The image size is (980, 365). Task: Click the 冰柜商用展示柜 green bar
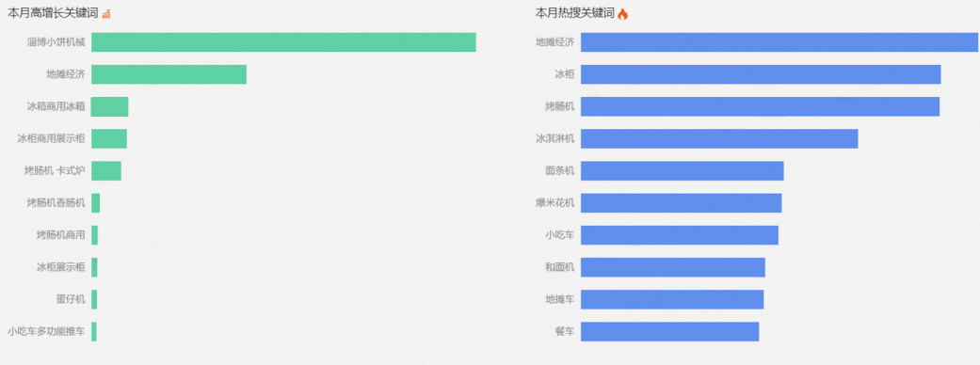(109, 138)
